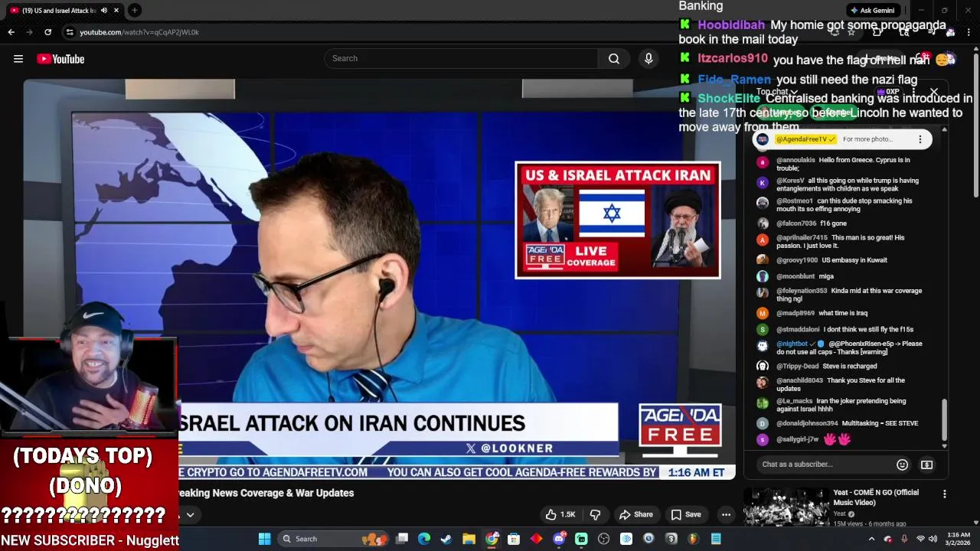Open the Yeat COMË N GO video thumbnail
This screenshot has height=551, width=980.
(786, 507)
